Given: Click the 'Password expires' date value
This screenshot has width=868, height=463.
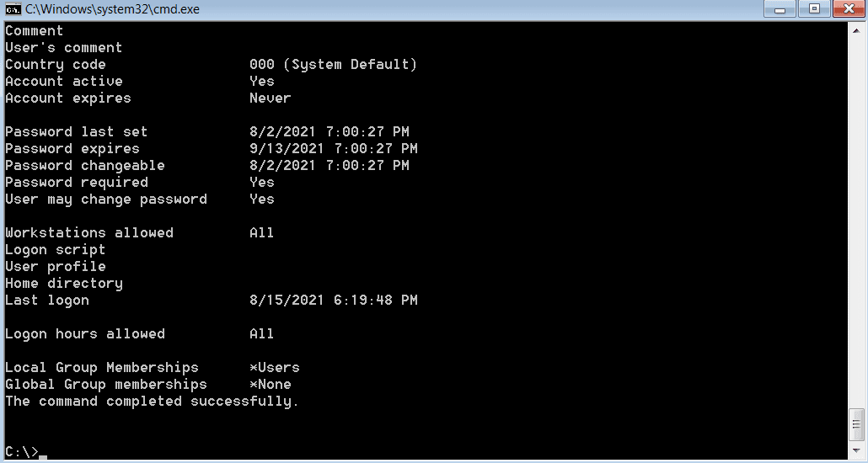Looking at the screenshot, I should [x=333, y=149].
